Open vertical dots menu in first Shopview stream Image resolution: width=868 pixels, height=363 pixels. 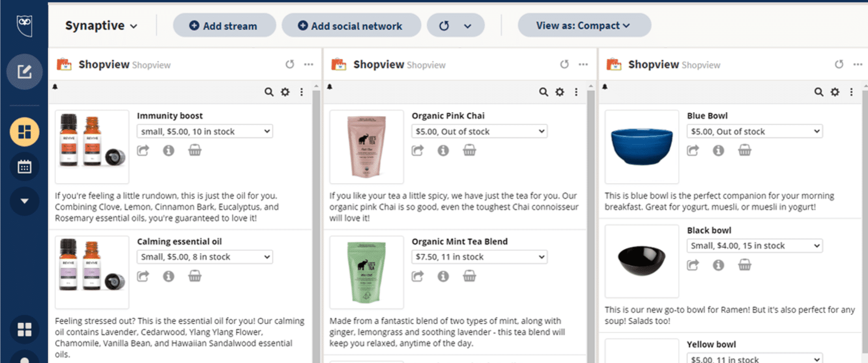301,92
